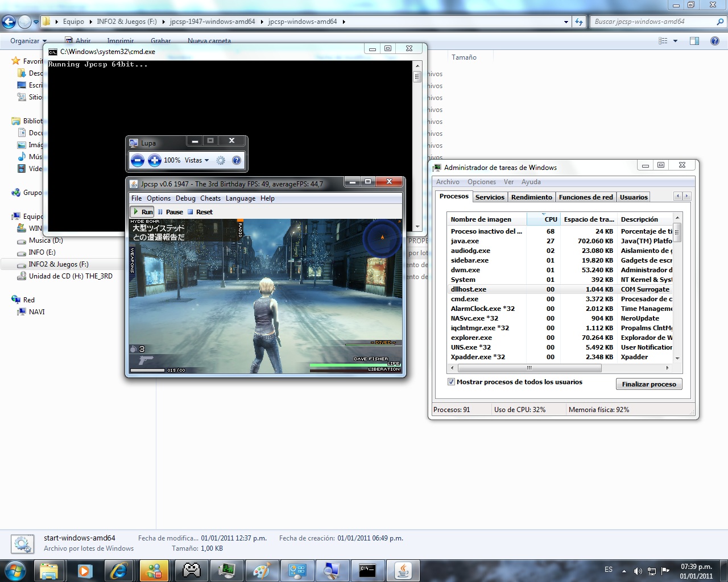Click the Explorer back arrow button

click(9, 22)
